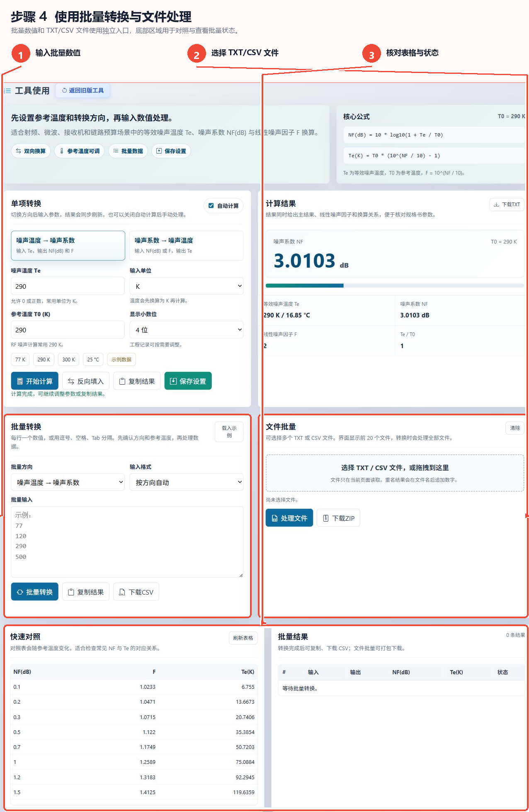The image size is (529, 812).
Task: Click the Te(K) header in 快速对照 table
Action: [x=248, y=672]
